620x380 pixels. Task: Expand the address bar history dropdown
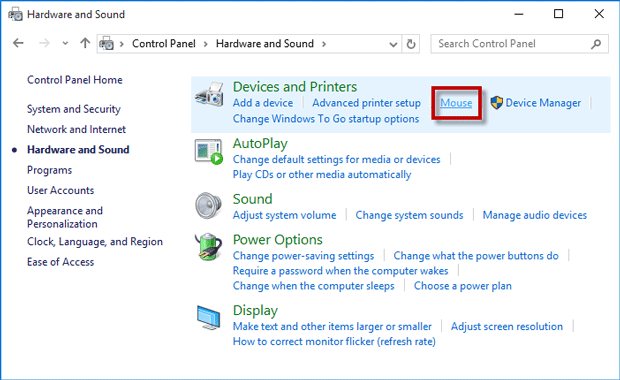tap(393, 44)
